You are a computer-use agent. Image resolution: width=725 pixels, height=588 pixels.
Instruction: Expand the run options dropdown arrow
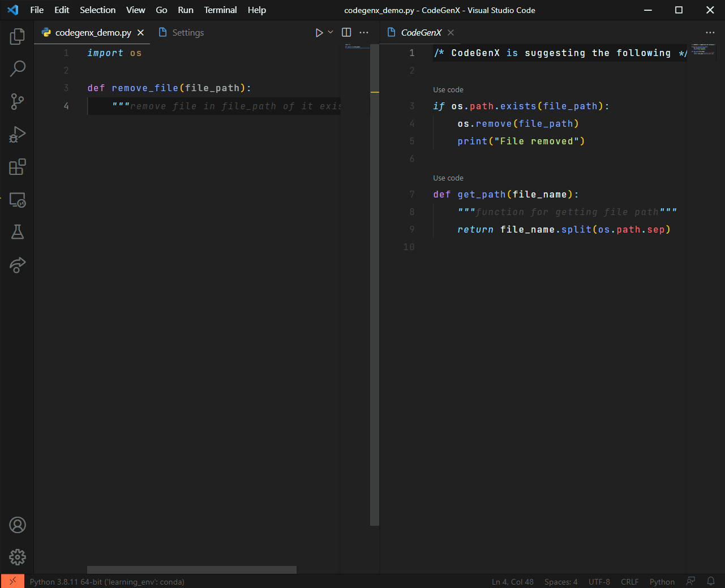(x=331, y=32)
